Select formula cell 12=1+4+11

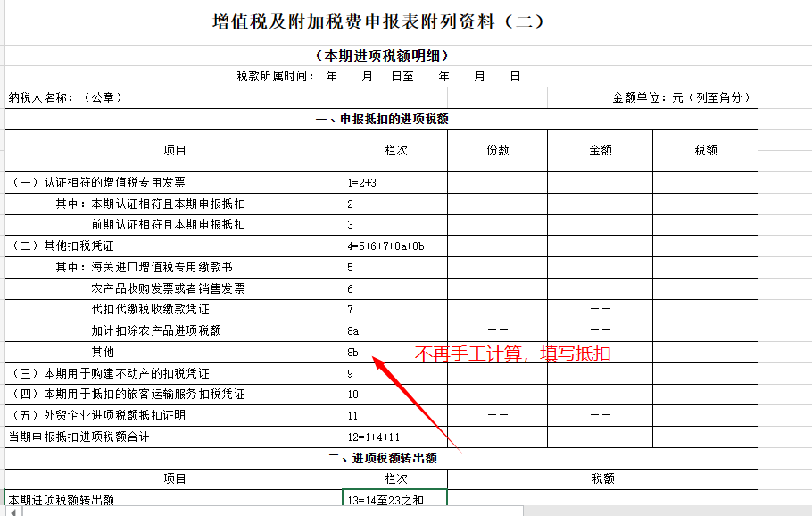coord(395,437)
